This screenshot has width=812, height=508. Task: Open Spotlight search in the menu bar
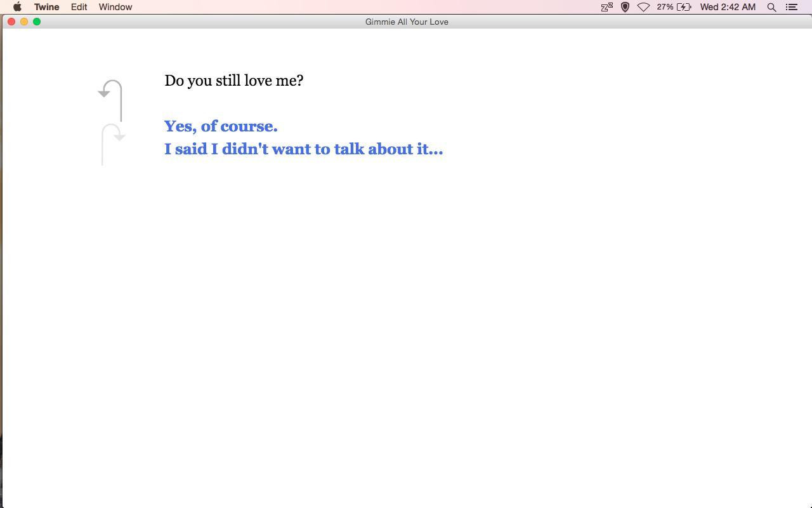tap(771, 7)
